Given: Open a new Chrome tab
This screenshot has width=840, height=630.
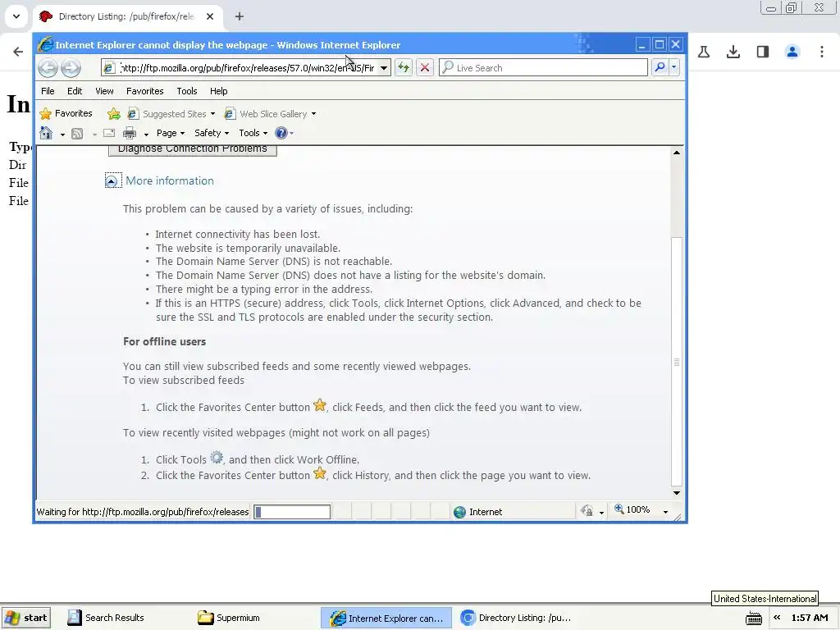Looking at the screenshot, I should pos(240,16).
